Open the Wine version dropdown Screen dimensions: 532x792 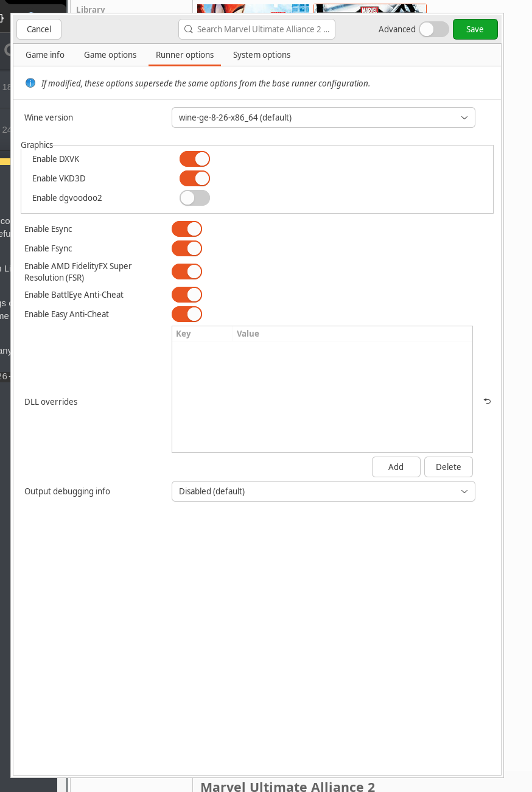[x=323, y=117]
